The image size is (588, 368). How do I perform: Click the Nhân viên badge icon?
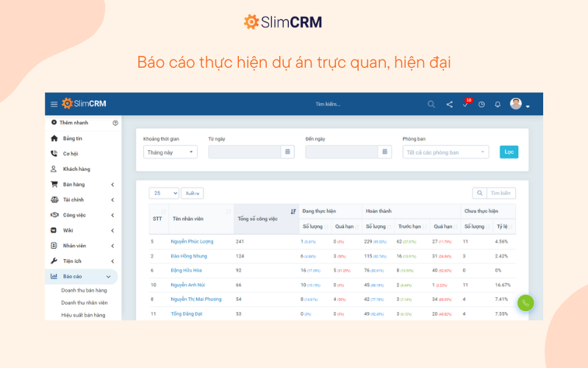[54, 246]
